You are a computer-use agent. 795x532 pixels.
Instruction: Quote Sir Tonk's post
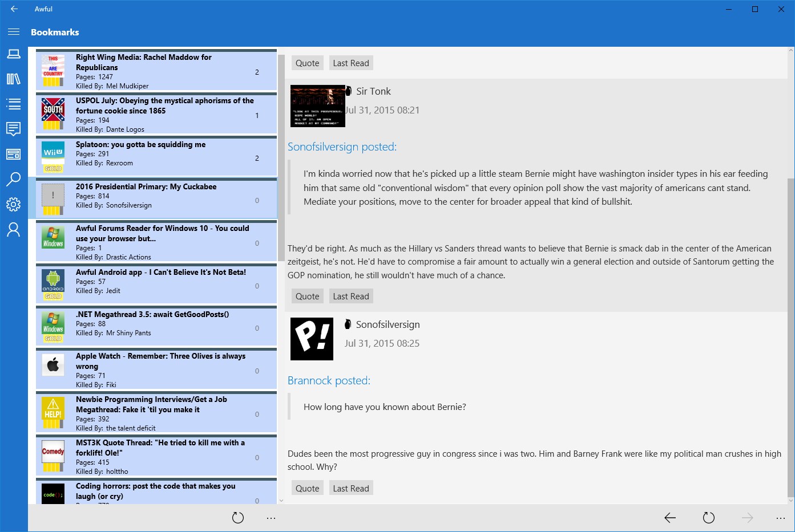point(307,297)
